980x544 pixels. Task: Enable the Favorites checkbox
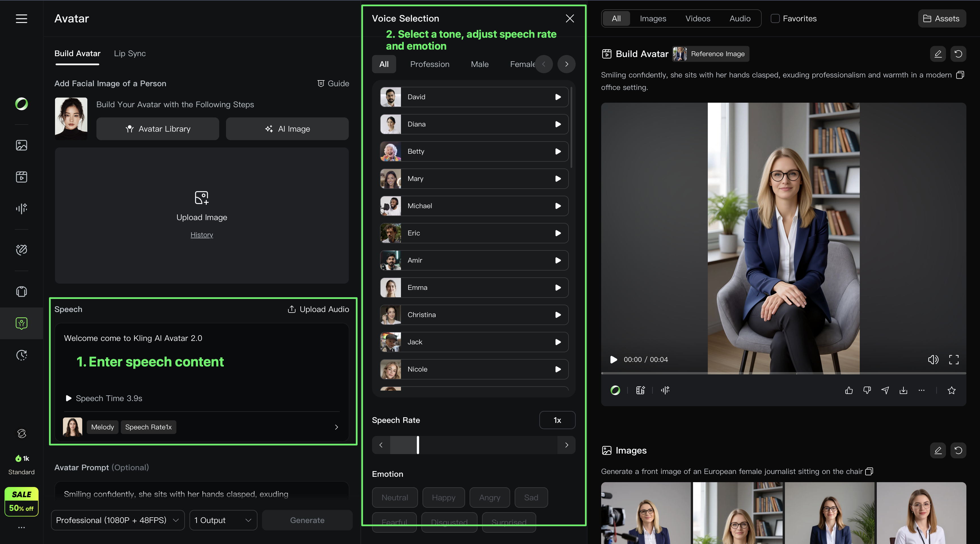point(775,19)
